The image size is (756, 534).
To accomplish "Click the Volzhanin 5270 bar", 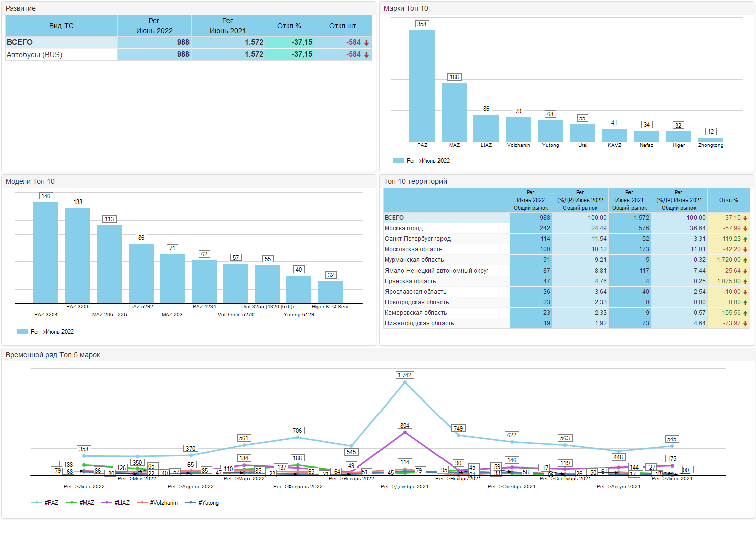I will tap(236, 284).
